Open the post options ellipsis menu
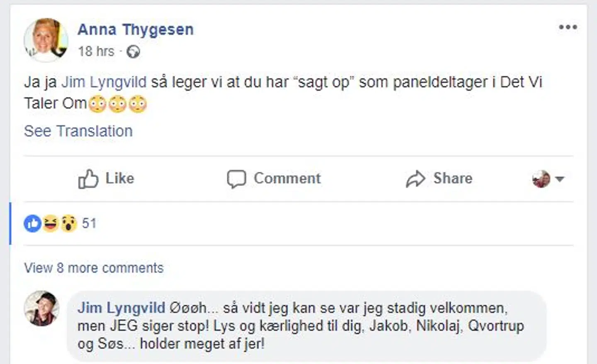This screenshot has height=364, width=597. [568, 27]
